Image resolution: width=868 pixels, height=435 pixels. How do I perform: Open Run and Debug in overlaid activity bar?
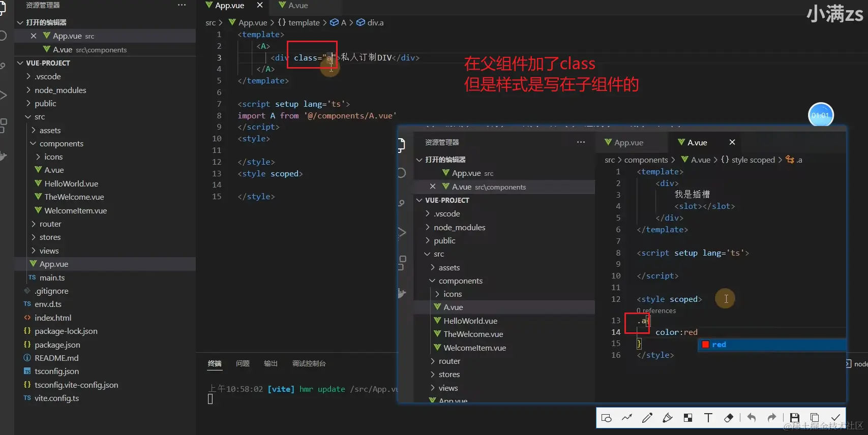pyautogui.click(x=402, y=232)
